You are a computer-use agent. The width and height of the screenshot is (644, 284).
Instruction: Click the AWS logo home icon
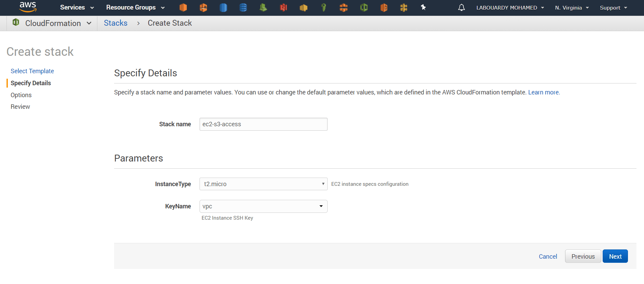tap(28, 7)
